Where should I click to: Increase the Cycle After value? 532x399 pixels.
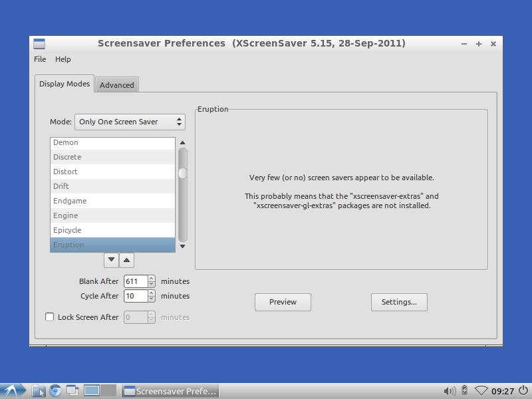point(152,293)
